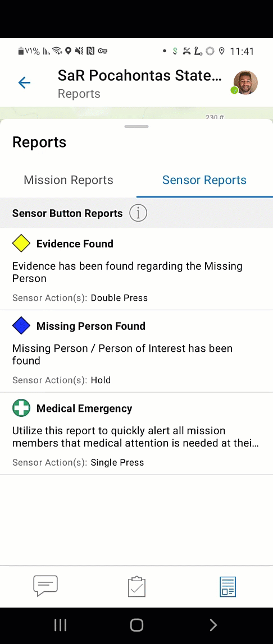
Task: Tap the bottom sheet drag handle
Action: click(136, 127)
